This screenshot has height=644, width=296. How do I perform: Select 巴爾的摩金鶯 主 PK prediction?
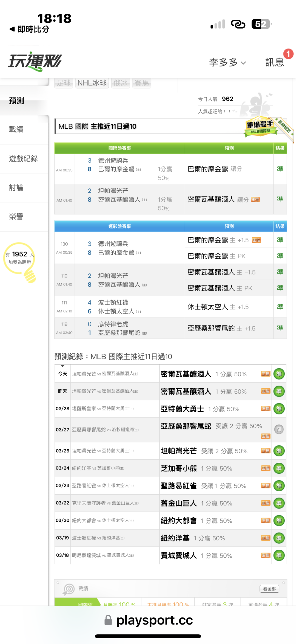[x=217, y=256]
